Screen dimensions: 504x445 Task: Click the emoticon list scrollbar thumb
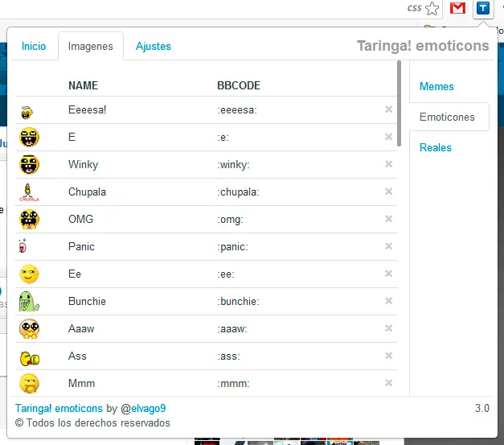[x=399, y=103]
